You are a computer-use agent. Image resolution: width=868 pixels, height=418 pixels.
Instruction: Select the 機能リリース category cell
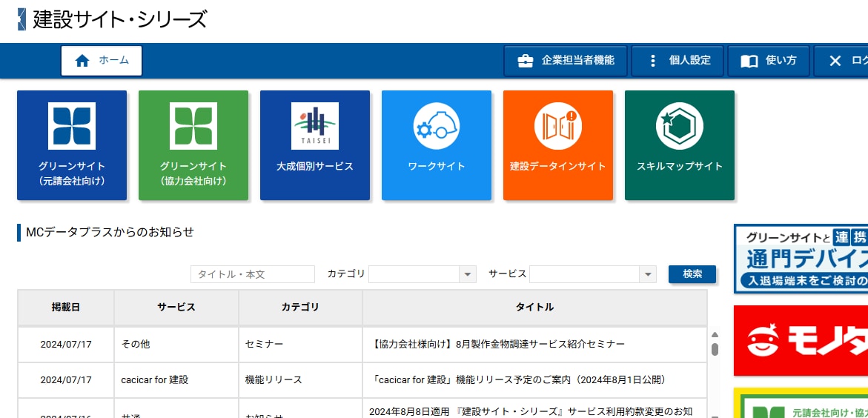[301, 379]
